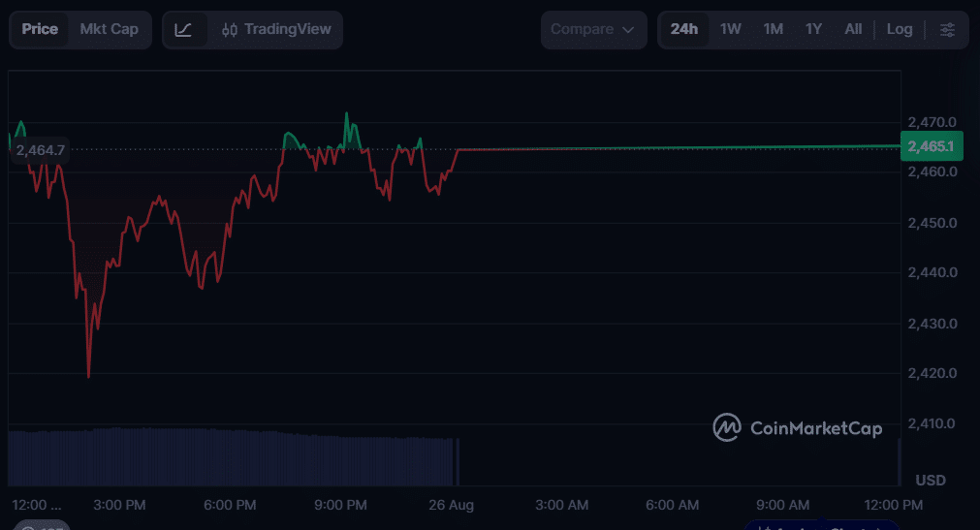Click the chevron arrow in Compare
Screen dimensions: 980x530
tap(628, 30)
